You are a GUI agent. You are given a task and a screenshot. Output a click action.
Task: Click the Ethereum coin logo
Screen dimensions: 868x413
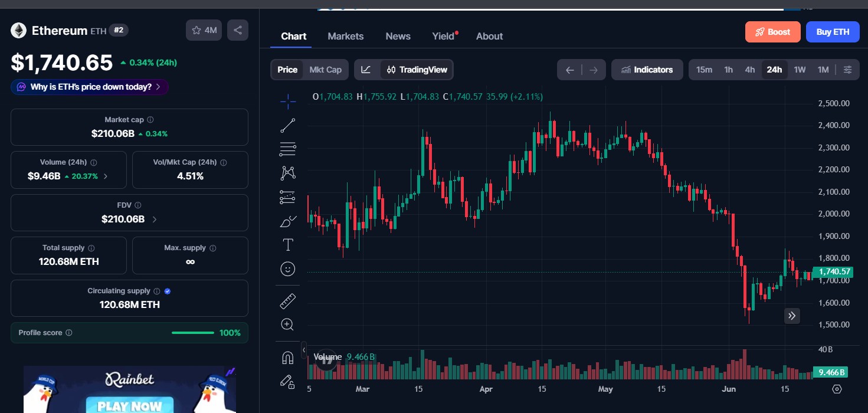pyautogui.click(x=19, y=31)
